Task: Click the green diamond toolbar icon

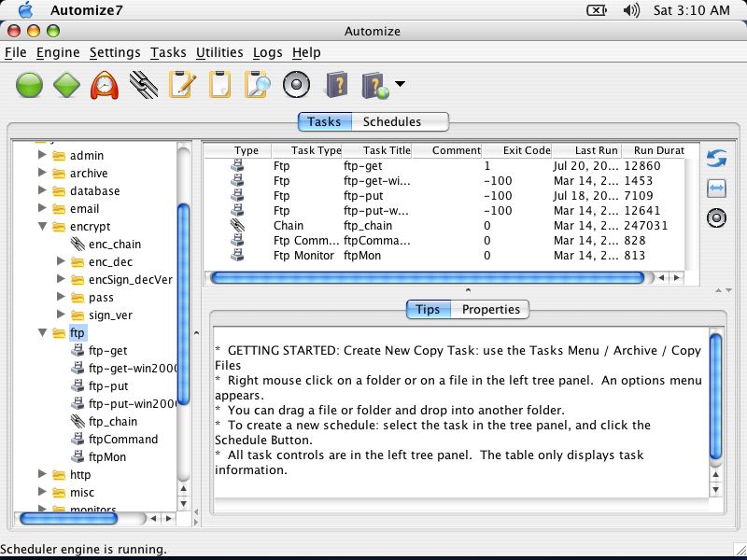Action: point(66,85)
